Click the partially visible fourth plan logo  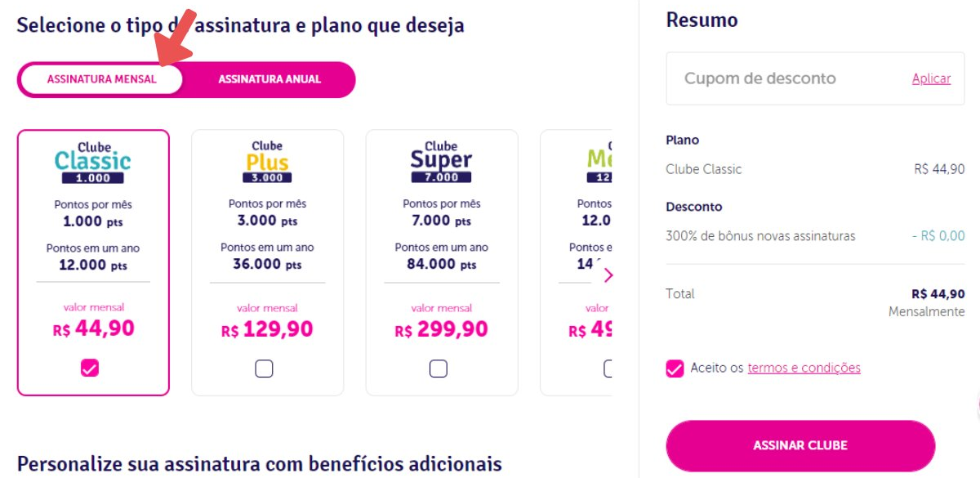(x=599, y=162)
